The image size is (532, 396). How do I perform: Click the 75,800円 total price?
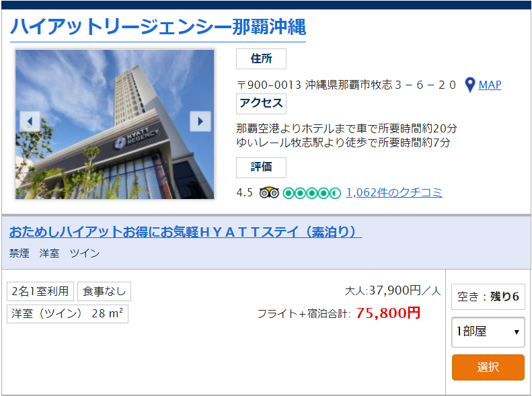point(388,313)
